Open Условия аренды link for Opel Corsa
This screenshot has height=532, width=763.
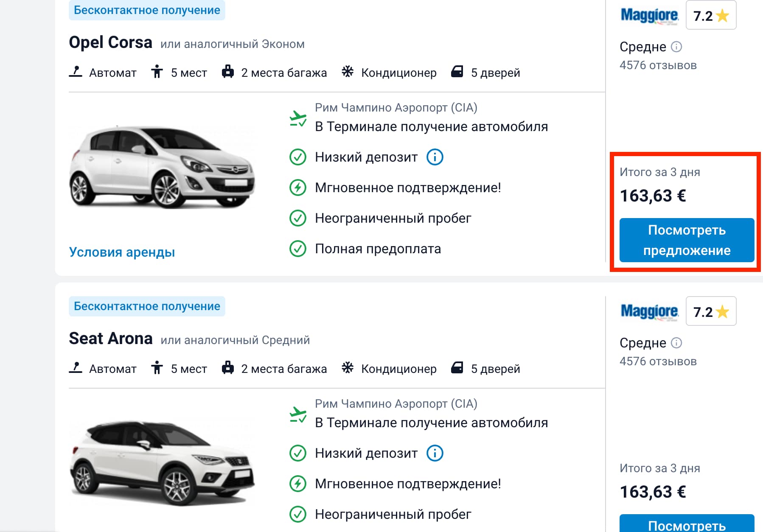pyautogui.click(x=122, y=252)
